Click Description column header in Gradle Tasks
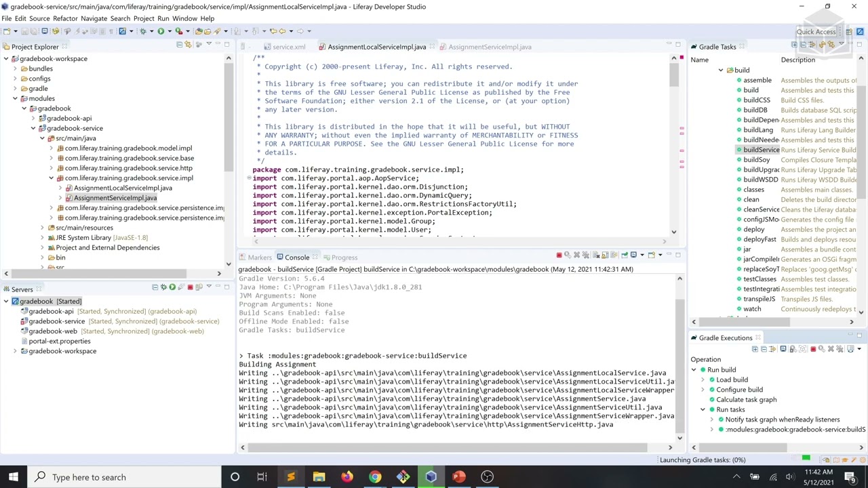 coord(797,60)
